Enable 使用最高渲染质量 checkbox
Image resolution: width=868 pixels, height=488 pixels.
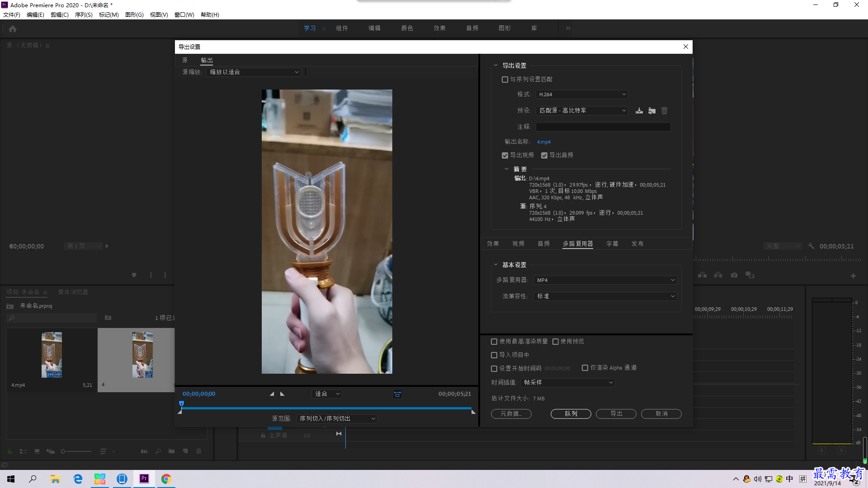494,342
